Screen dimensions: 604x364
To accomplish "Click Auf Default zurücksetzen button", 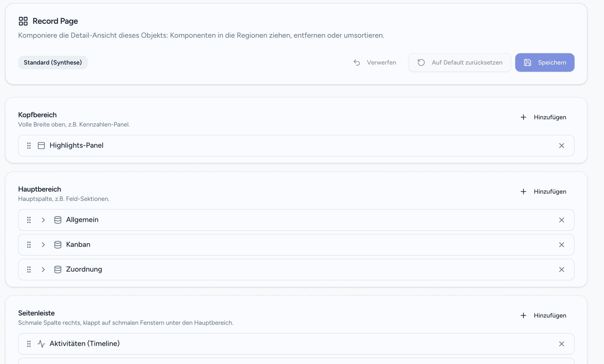I will [x=459, y=63].
